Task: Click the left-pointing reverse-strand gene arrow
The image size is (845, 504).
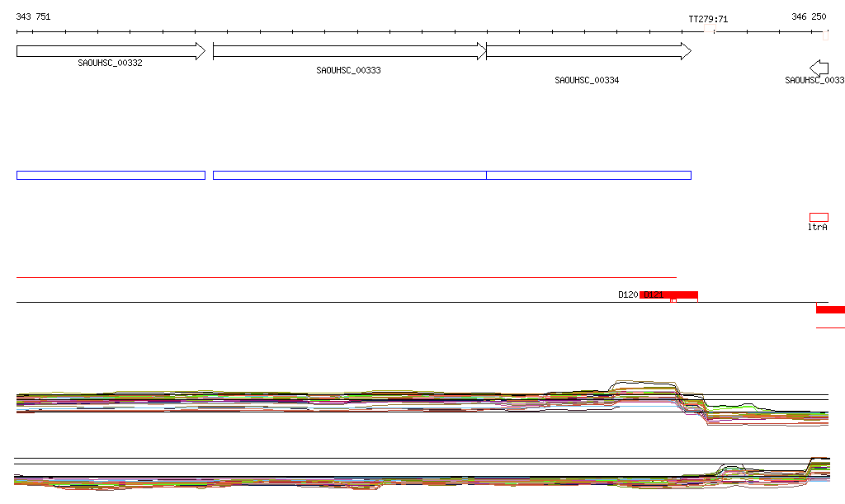Action: pos(819,68)
